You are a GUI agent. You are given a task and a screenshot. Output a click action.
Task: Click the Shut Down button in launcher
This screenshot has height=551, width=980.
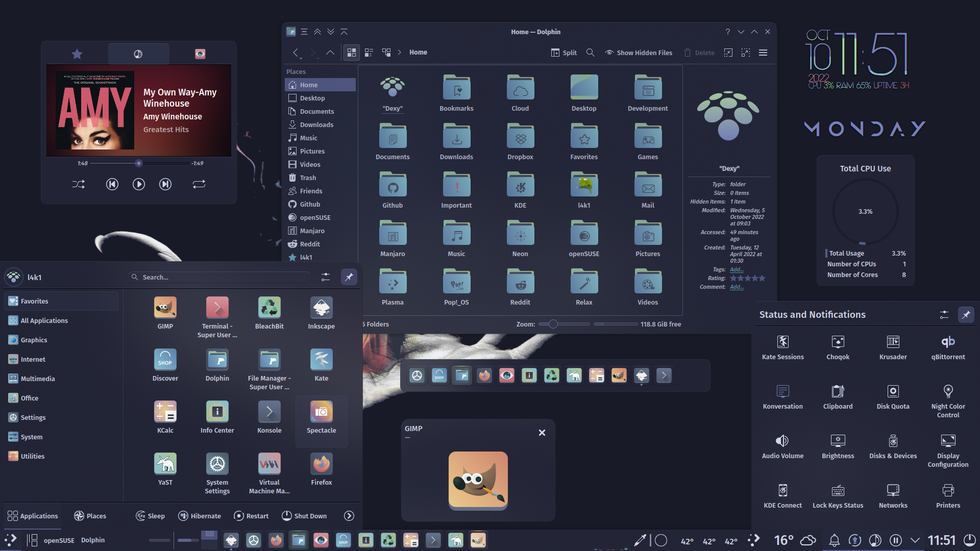tap(304, 516)
